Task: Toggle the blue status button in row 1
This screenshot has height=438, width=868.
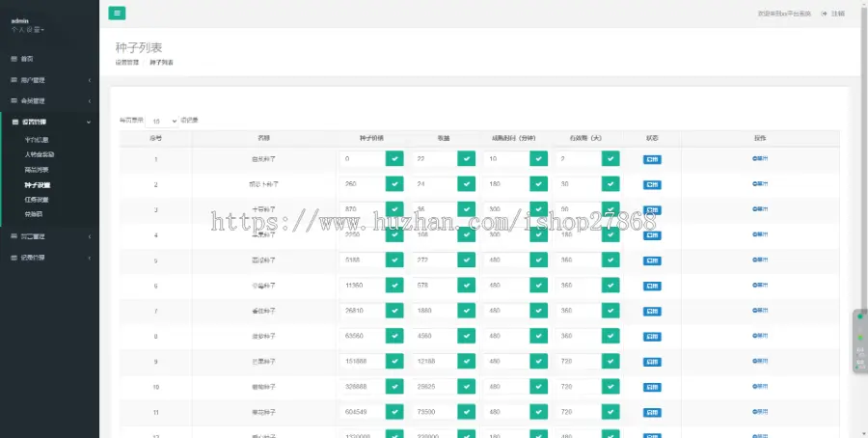Action: pos(652,158)
